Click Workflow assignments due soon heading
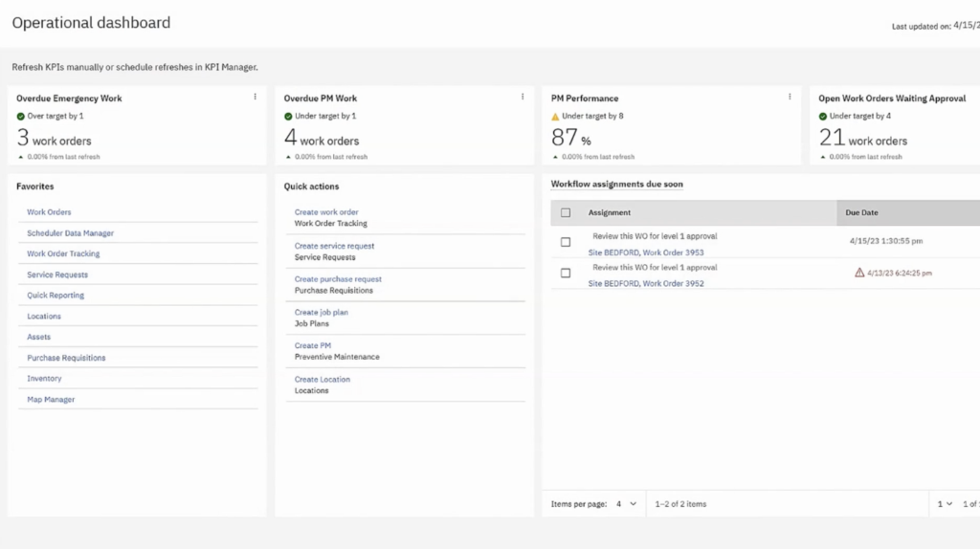 pyautogui.click(x=617, y=185)
